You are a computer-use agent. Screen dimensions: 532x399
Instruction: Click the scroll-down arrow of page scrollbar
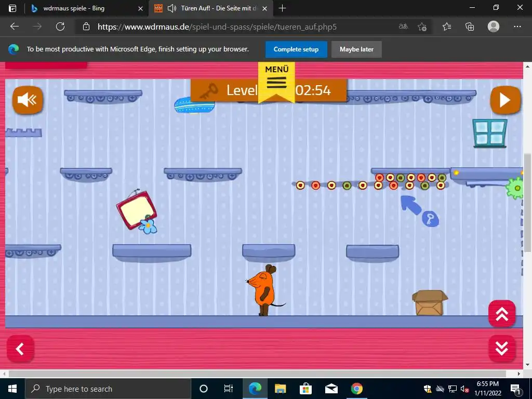coord(527,365)
